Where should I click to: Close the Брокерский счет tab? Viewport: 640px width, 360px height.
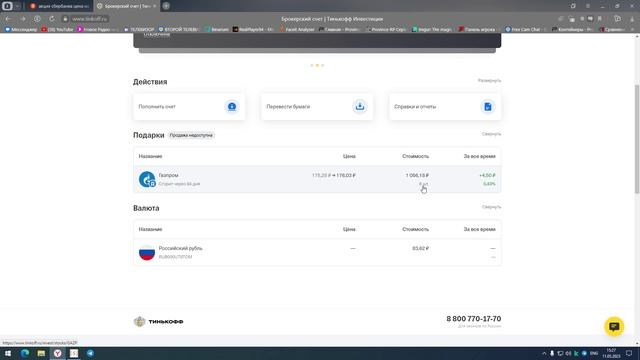[x=155, y=6]
